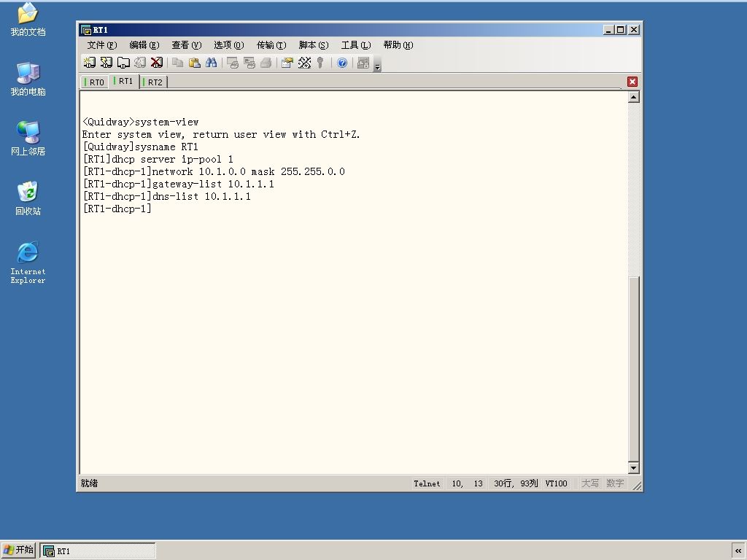Click the Find binoculars icon
The height and width of the screenshot is (560, 747).
211,63
